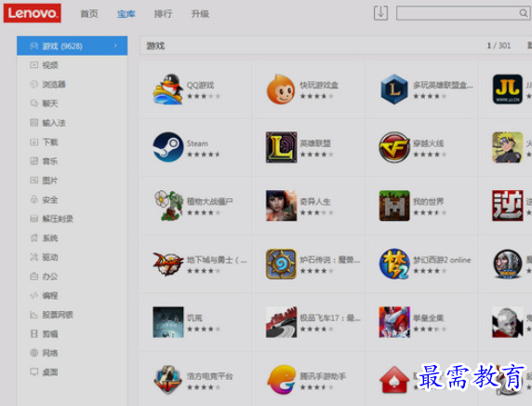Viewport: 532px width, 406px height.
Task: Click the 腾讯手游助手 title text
Action: click(323, 376)
